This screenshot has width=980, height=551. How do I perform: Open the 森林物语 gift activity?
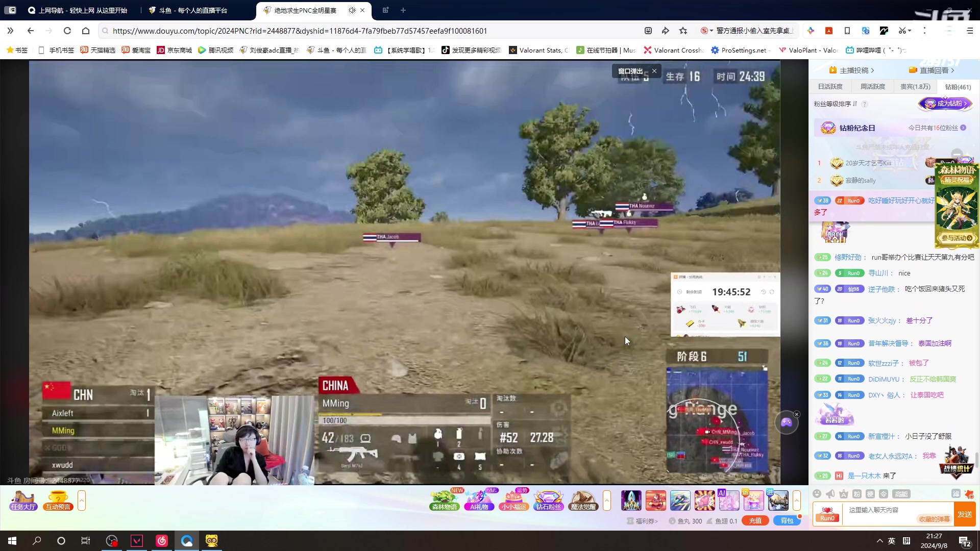[445, 500]
